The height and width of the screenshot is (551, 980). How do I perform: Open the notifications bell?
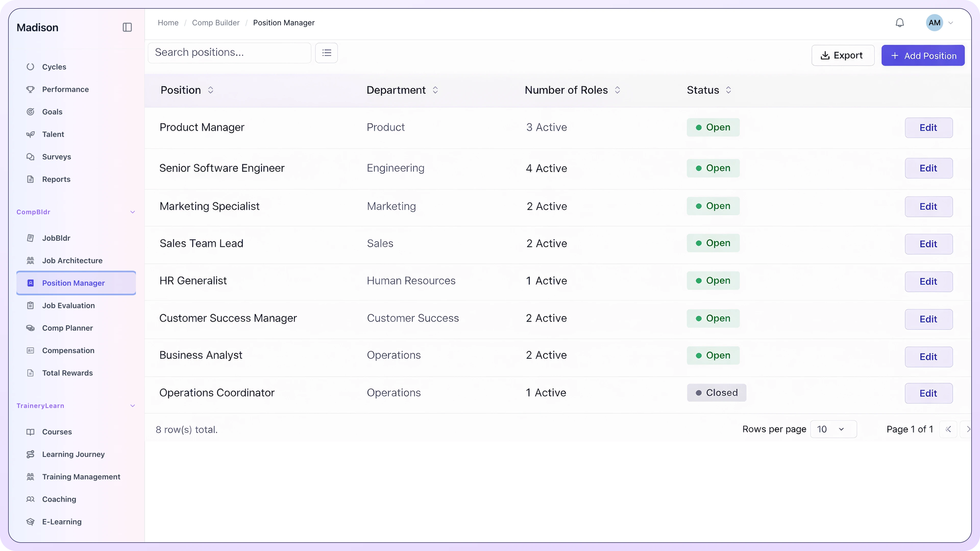coord(899,23)
